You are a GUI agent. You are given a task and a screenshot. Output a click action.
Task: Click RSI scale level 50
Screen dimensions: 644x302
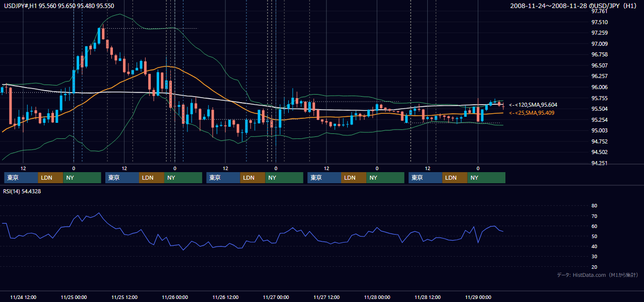coord(594,236)
